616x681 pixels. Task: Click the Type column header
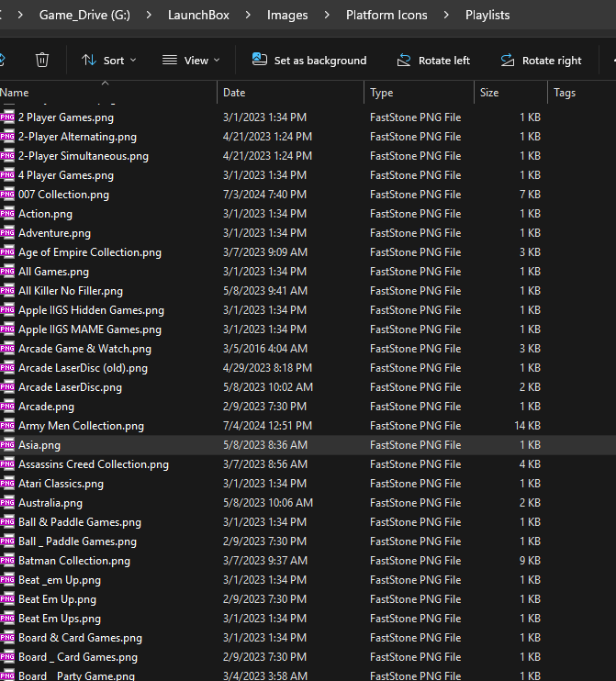click(x=381, y=93)
